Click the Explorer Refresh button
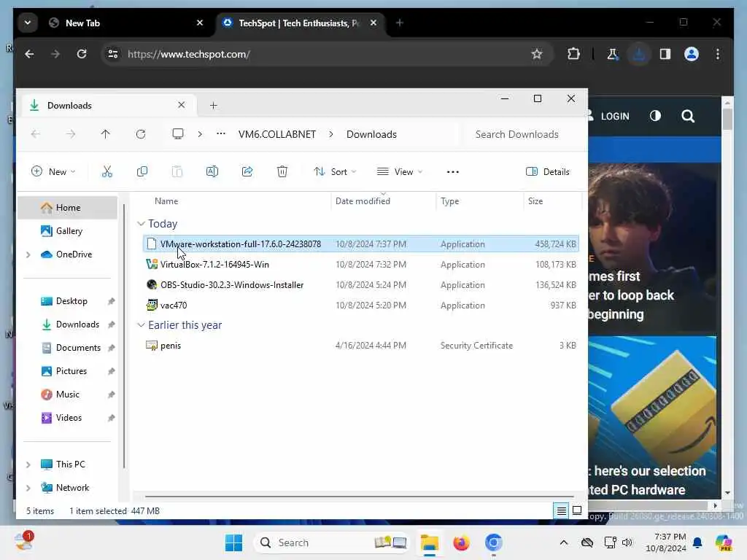Viewport: 747px width, 560px height. click(x=141, y=134)
